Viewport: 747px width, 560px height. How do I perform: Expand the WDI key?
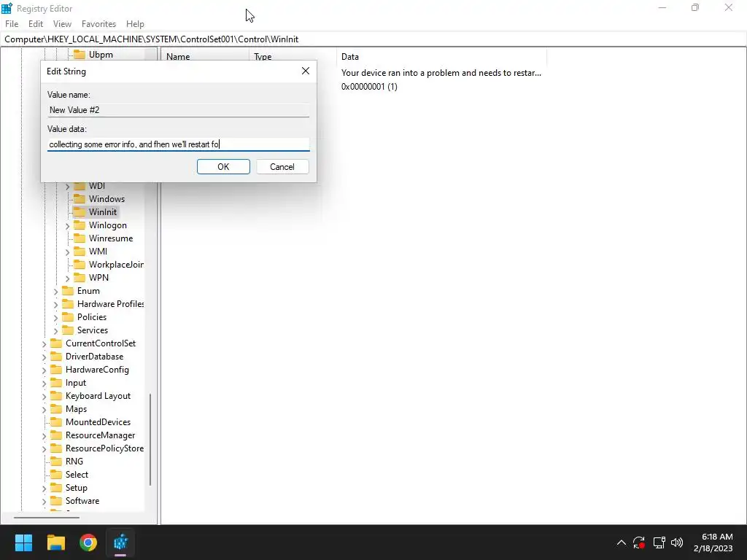point(67,186)
